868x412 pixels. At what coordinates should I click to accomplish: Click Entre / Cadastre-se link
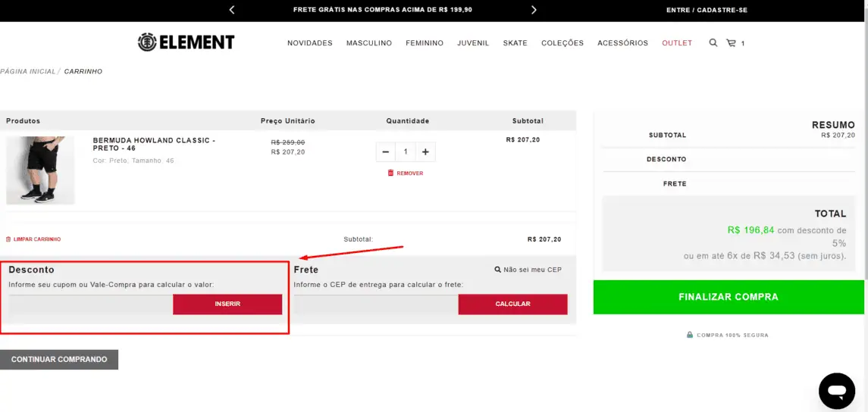pyautogui.click(x=707, y=10)
